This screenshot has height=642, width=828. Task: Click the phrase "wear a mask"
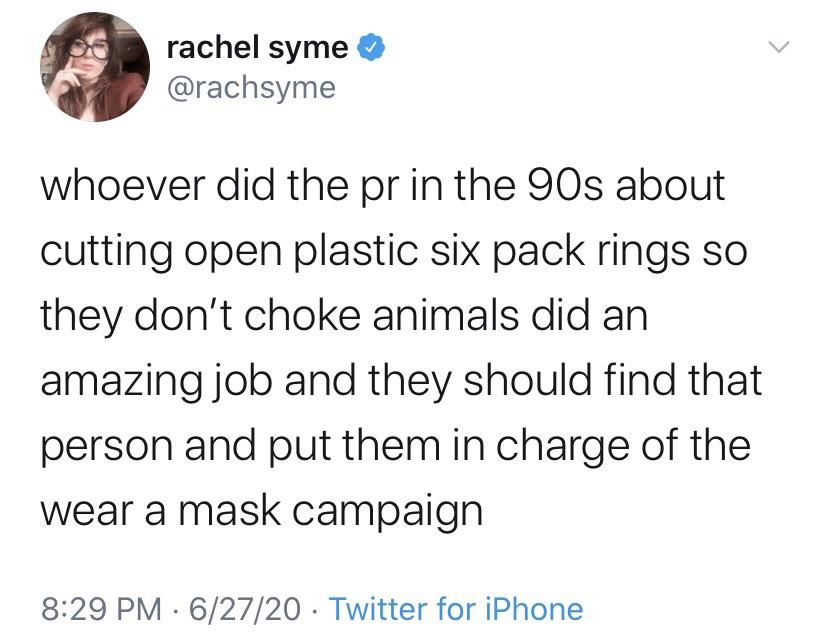[161, 511]
